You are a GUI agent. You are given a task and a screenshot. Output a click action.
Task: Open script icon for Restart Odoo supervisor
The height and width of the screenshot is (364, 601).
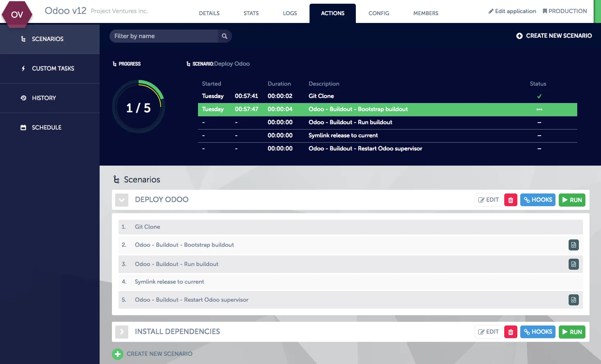574,300
